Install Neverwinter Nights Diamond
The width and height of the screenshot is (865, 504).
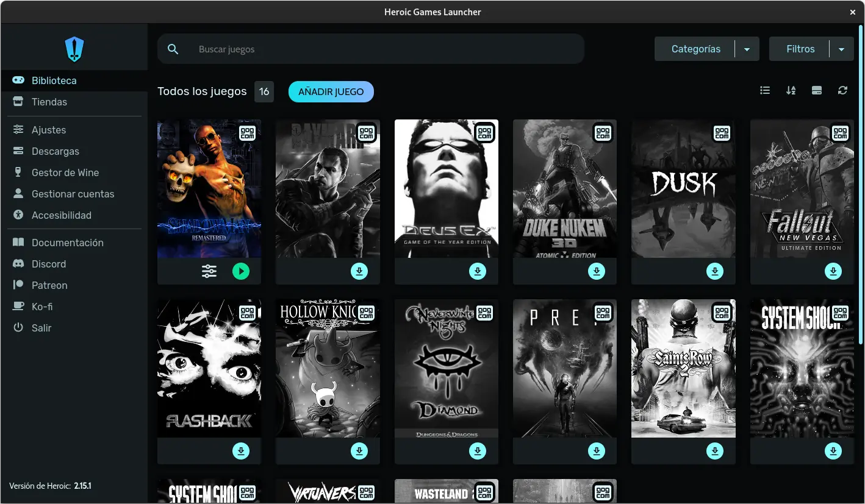pyautogui.click(x=478, y=451)
